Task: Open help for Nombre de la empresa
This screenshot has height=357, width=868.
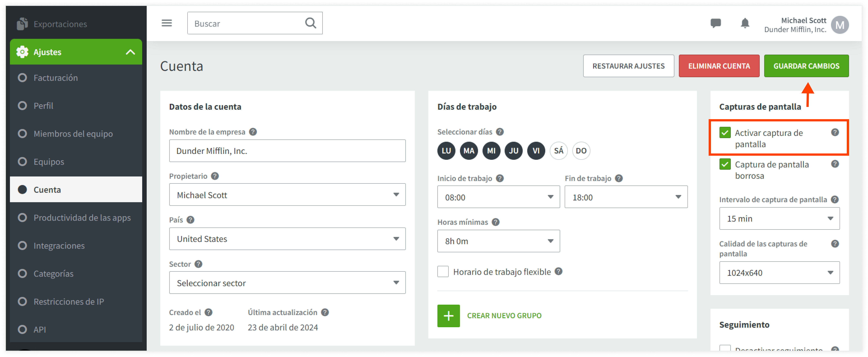Action: [253, 132]
